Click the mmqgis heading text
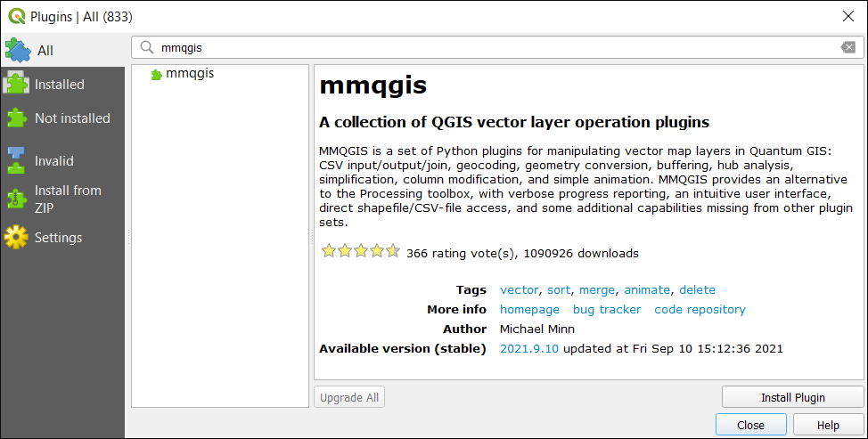 click(x=373, y=85)
